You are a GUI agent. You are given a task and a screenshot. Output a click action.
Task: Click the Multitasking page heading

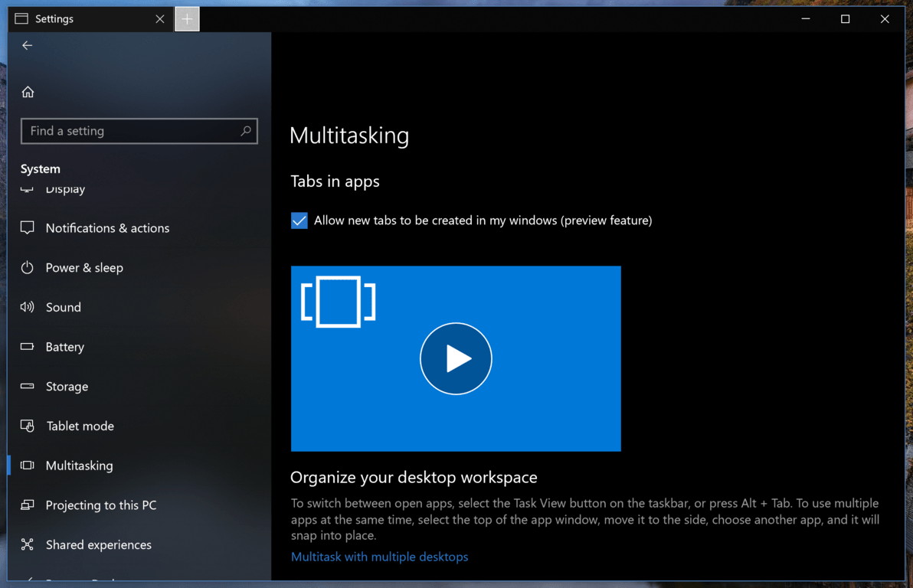(349, 136)
